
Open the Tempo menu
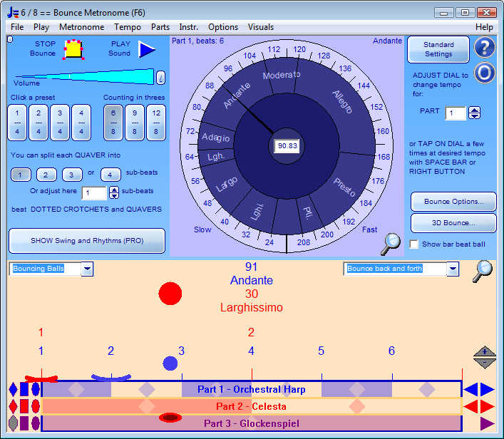128,27
